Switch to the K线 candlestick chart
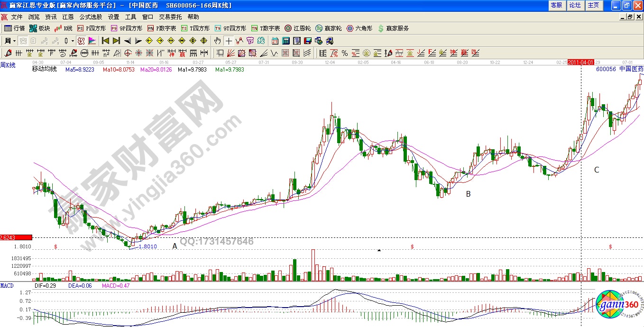644x327 pixels. [x=64, y=28]
